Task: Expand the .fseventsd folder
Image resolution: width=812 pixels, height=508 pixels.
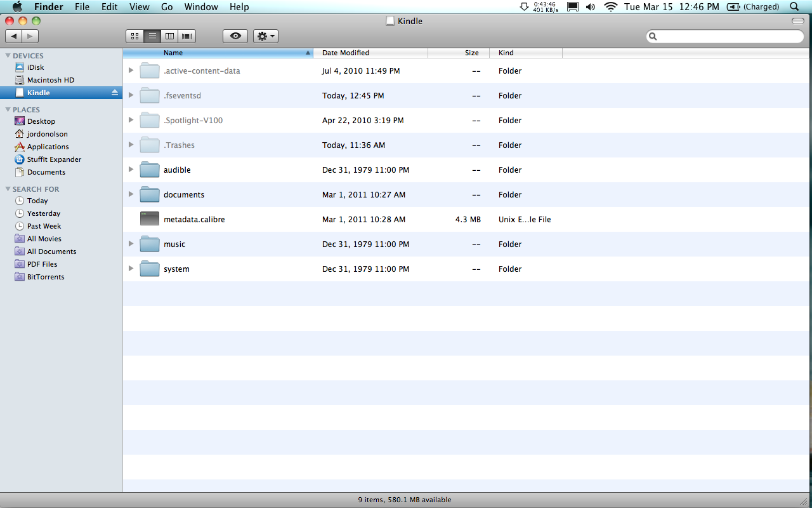Action: tap(131, 95)
